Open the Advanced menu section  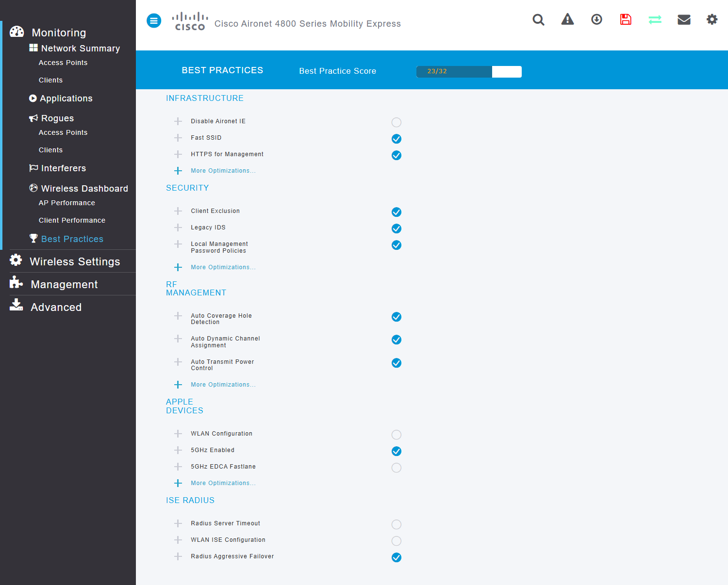tap(56, 307)
